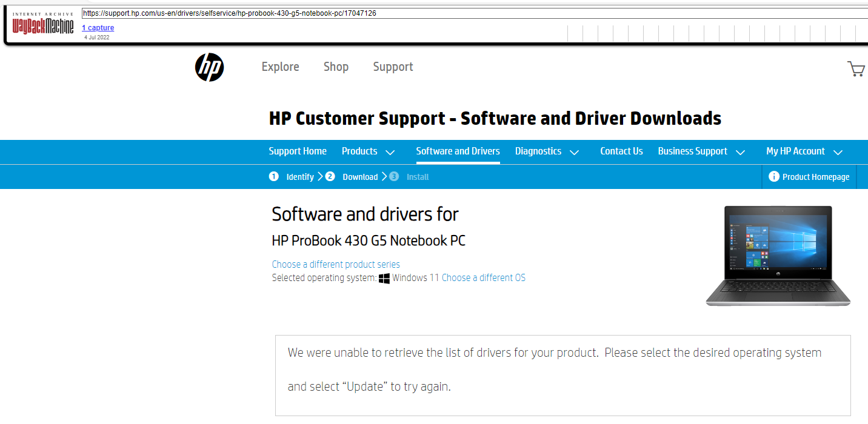Click the HP logo icon

[x=209, y=67]
